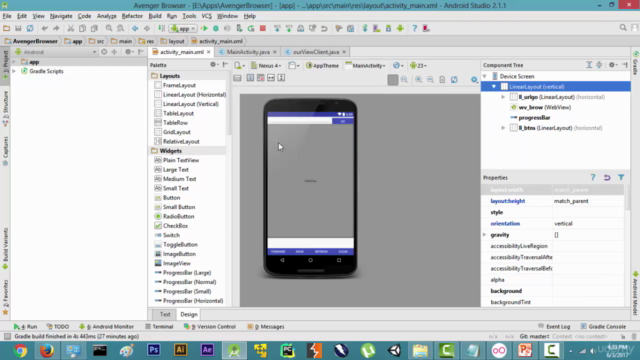Screen dimensions: 640x360
Task: Open the TODO tool window
Action: point(58,327)
